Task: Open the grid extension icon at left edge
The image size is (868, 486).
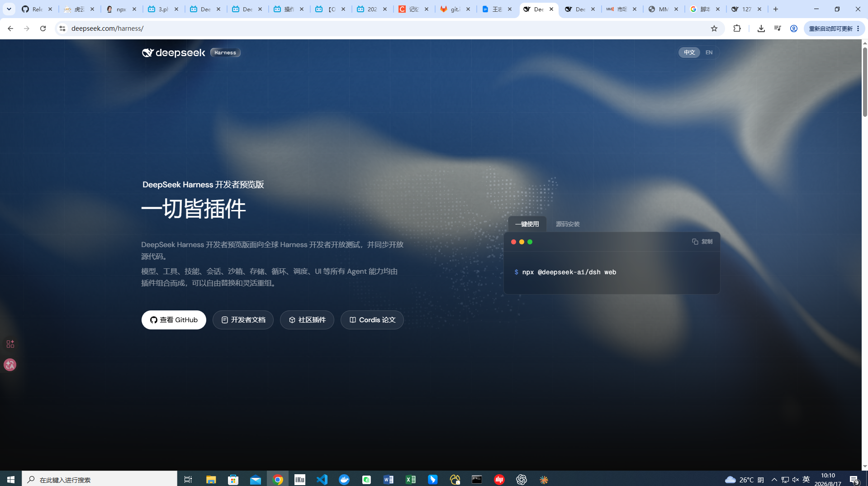Action: point(10,344)
